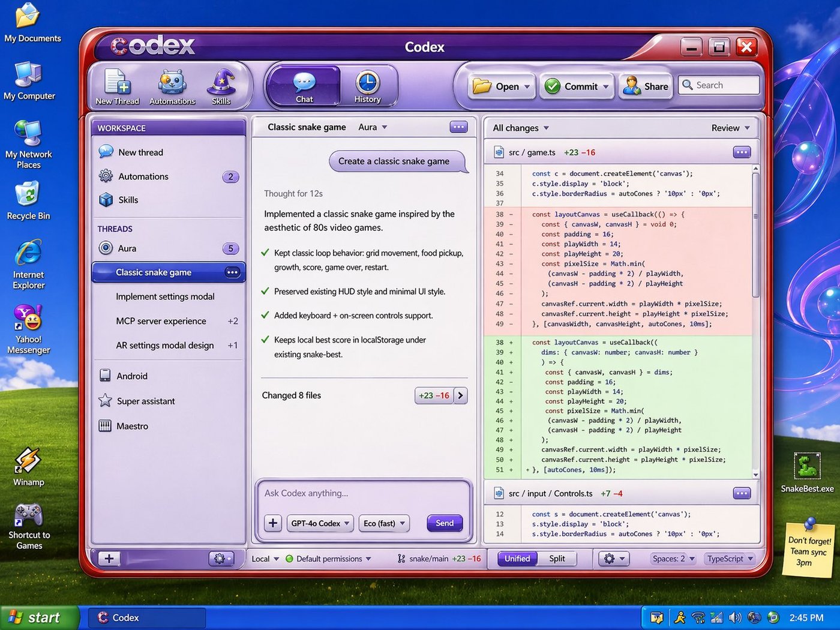Change the Spaces: 2 indentation dropdown
The height and width of the screenshot is (630, 840).
pyautogui.click(x=673, y=559)
